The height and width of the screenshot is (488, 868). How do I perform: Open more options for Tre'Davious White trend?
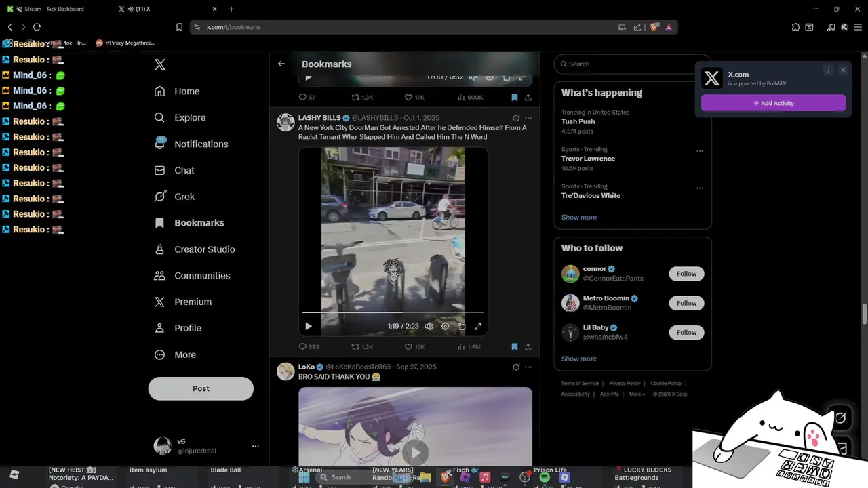[x=700, y=188]
